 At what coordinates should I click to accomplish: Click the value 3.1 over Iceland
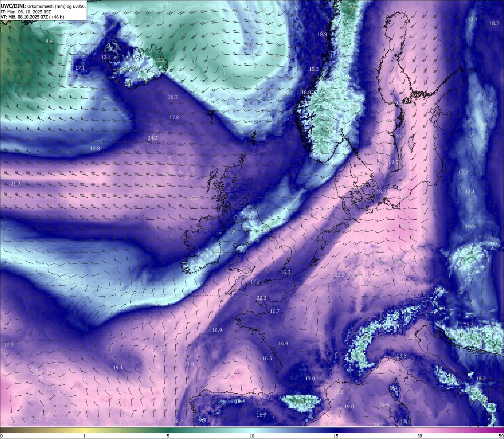160,60
